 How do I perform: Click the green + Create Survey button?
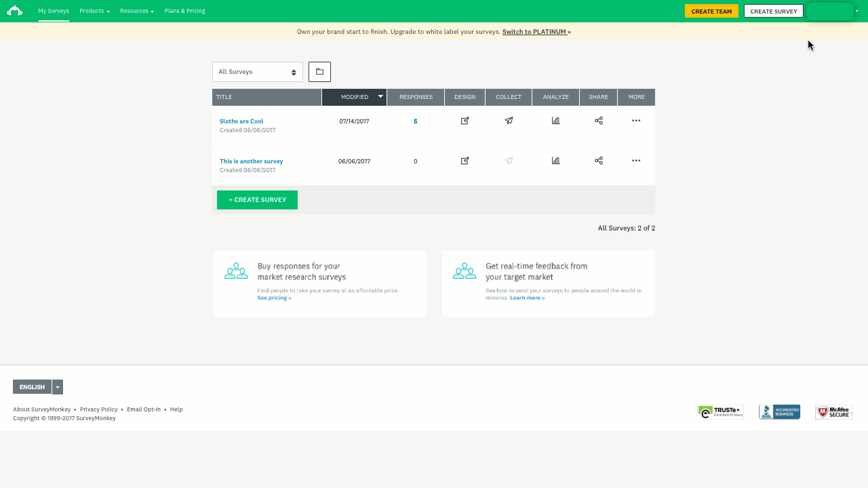[x=257, y=200]
